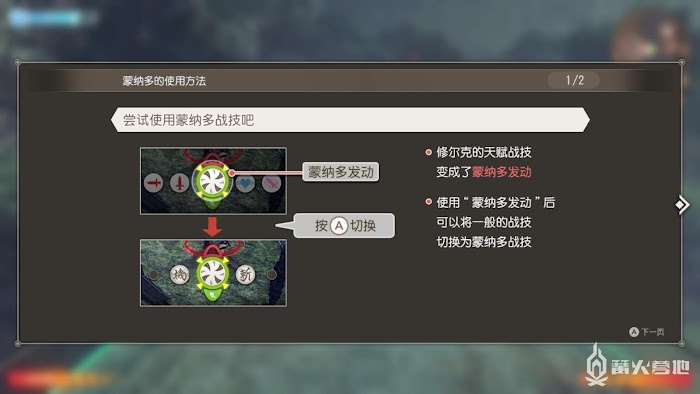
Task: Select the 斩 Monado art icon
Action: pos(245,274)
